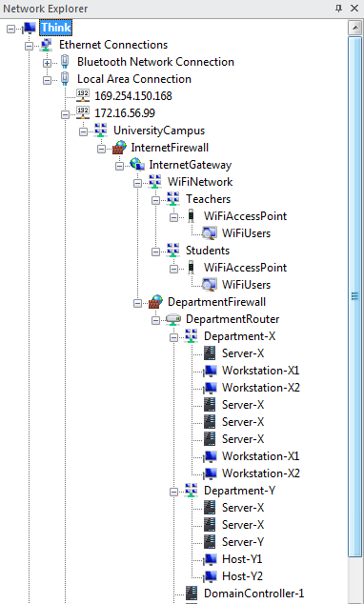
Task: Collapse WiFiAccessPoint under Students
Action: 173,269
